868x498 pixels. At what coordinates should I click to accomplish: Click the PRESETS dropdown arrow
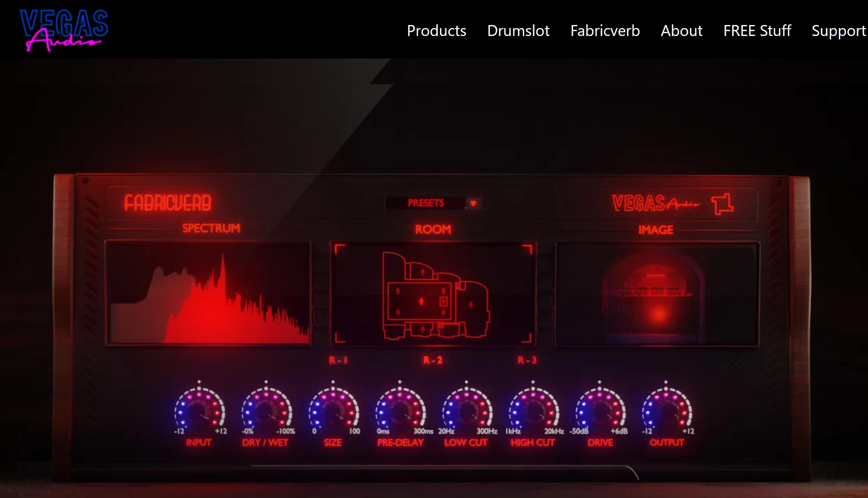[474, 203]
